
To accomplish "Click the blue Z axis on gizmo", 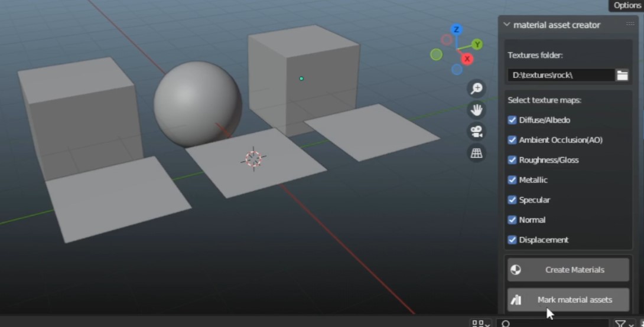I will tap(456, 30).
